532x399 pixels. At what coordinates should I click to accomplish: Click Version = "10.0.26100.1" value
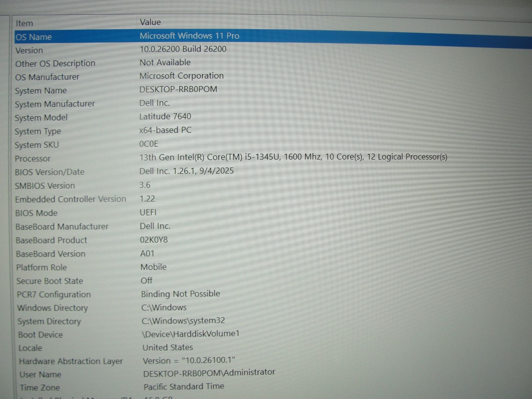(189, 360)
